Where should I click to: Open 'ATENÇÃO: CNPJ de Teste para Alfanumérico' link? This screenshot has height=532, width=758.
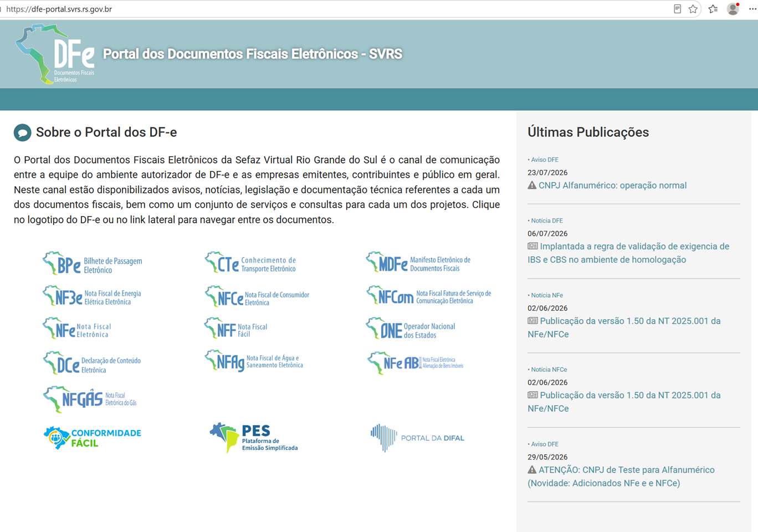click(621, 477)
